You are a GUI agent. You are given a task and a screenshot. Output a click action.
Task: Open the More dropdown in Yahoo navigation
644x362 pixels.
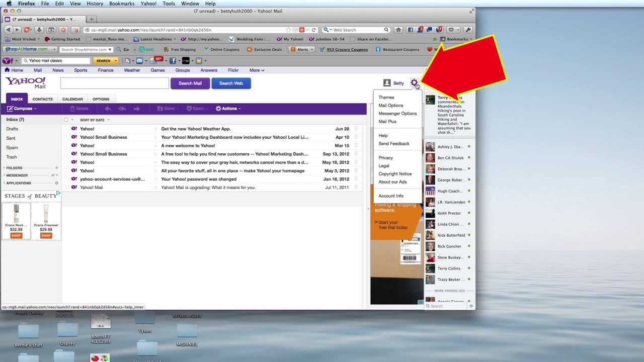[257, 70]
